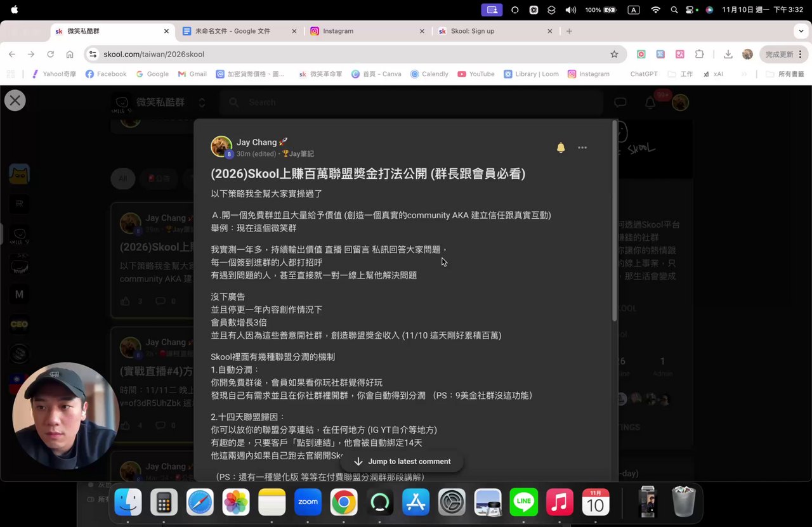Open Chrome's downloads icon in the toolbar
The image size is (812, 527).
tap(726, 54)
